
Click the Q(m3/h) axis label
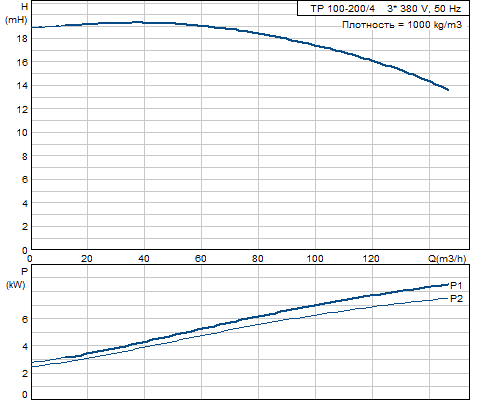pyautogui.click(x=447, y=259)
